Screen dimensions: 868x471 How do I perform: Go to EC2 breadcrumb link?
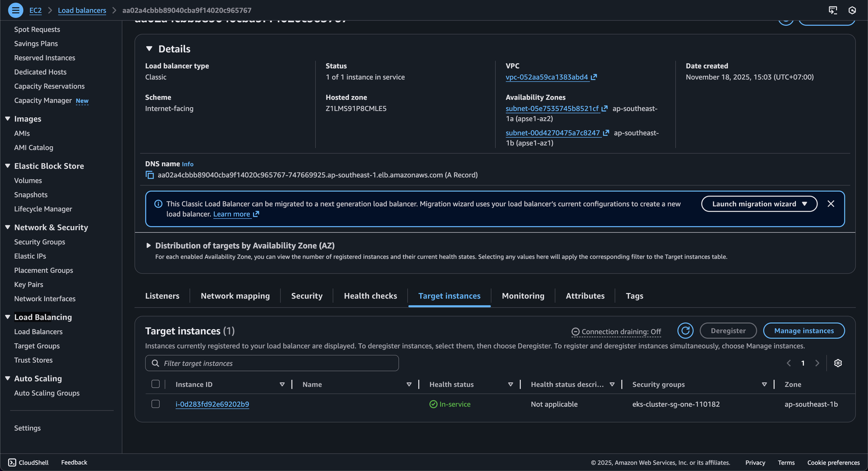click(x=35, y=10)
